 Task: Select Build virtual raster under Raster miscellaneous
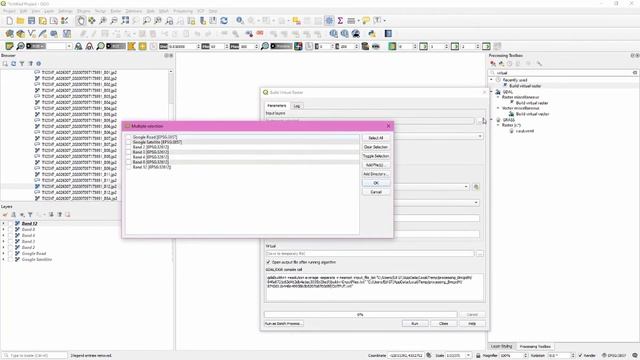tap(532, 103)
